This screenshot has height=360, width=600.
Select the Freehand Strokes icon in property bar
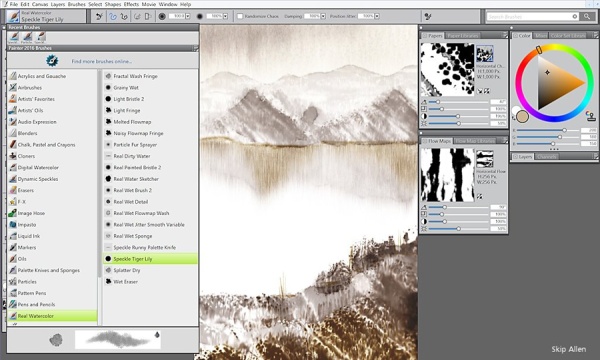pyautogui.click(x=112, y=16)
